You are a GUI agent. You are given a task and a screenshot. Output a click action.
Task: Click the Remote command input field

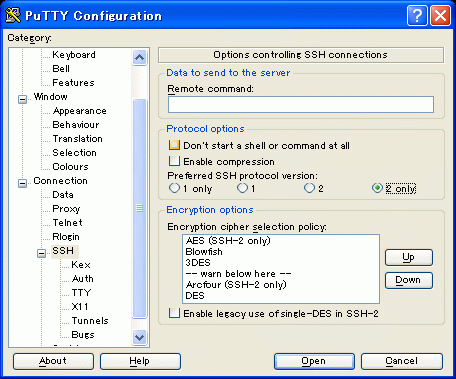click(x=301, y=105)
